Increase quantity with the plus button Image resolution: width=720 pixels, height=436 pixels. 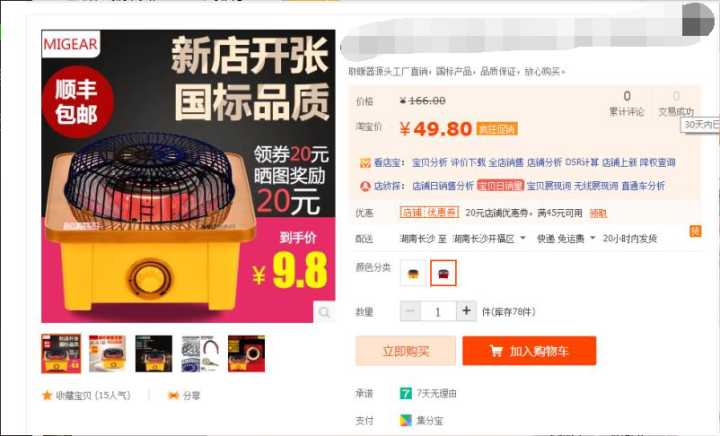466,311
